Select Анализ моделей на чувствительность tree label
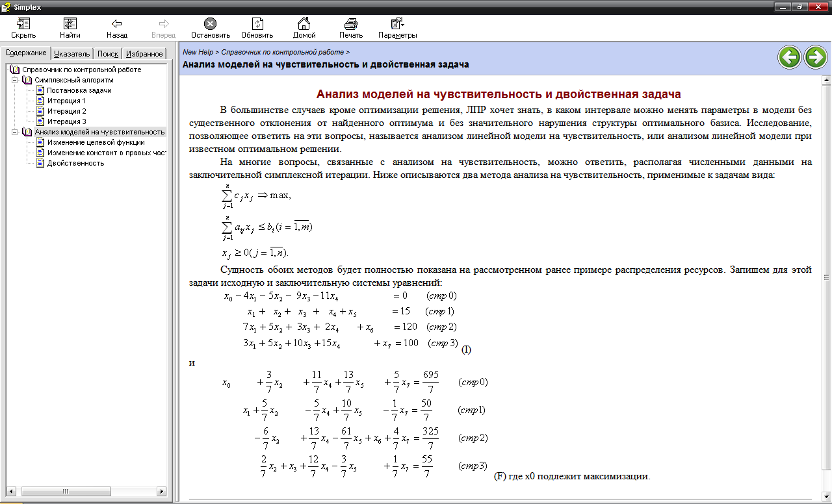832x504 pixels. click(x=100, y=132)
